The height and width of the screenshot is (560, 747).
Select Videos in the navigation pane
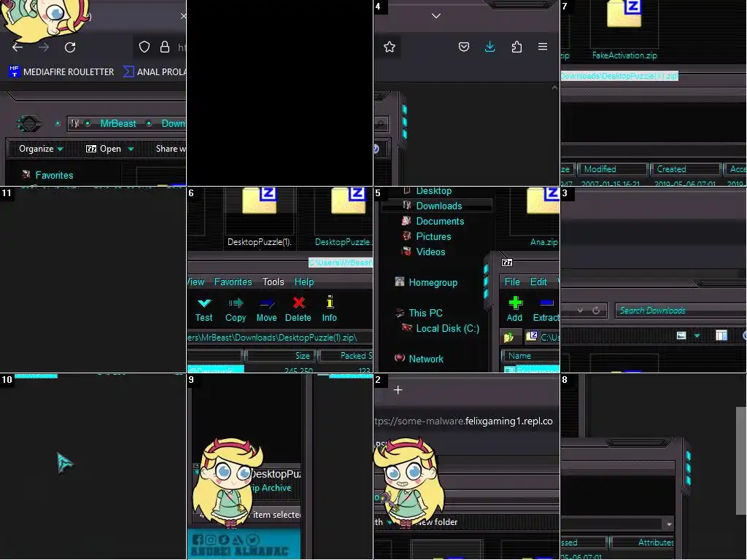430,252
